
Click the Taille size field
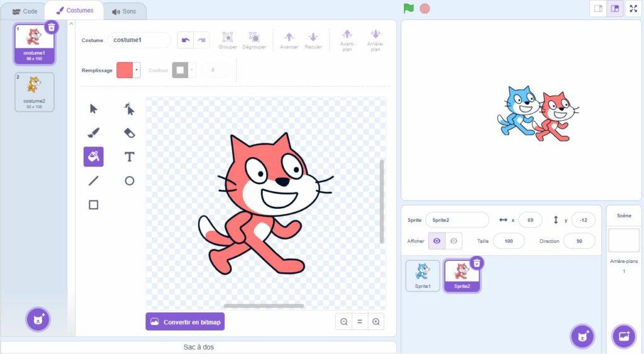point(508,241)
